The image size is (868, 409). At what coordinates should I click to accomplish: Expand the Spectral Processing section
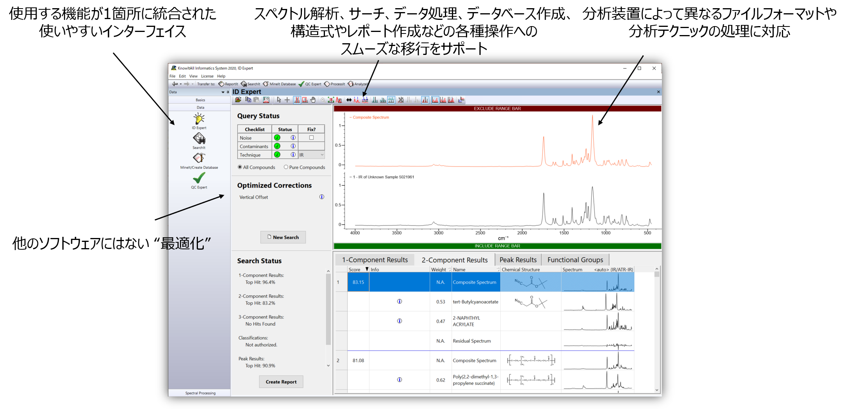[x=200, y=393]
